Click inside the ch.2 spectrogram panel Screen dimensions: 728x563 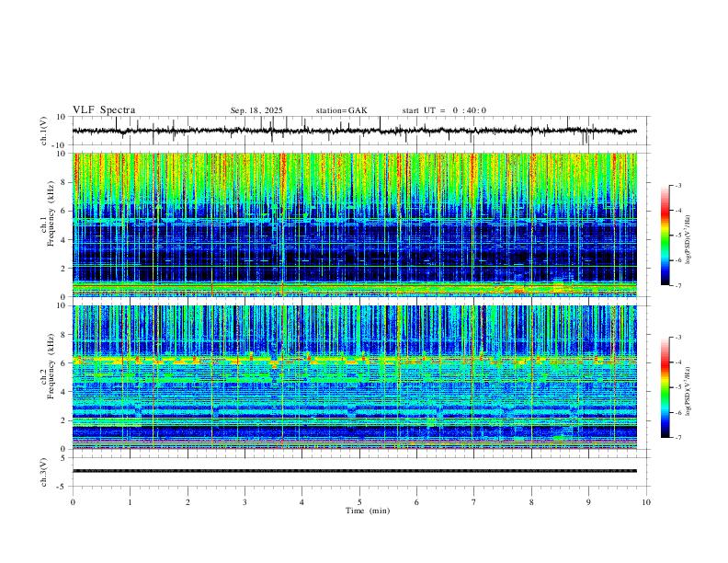coord(354,377)
